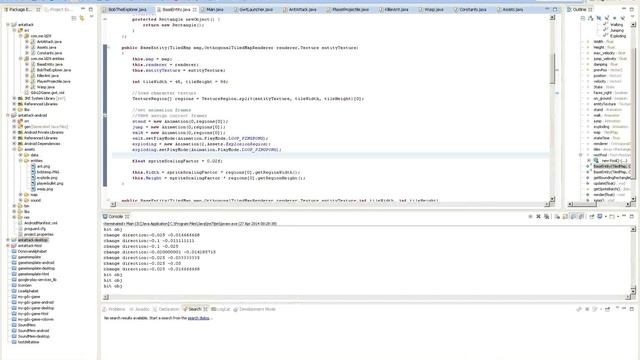
Task: Toggle Link with Editor in Package Explorer
Action: click(82, 18)
